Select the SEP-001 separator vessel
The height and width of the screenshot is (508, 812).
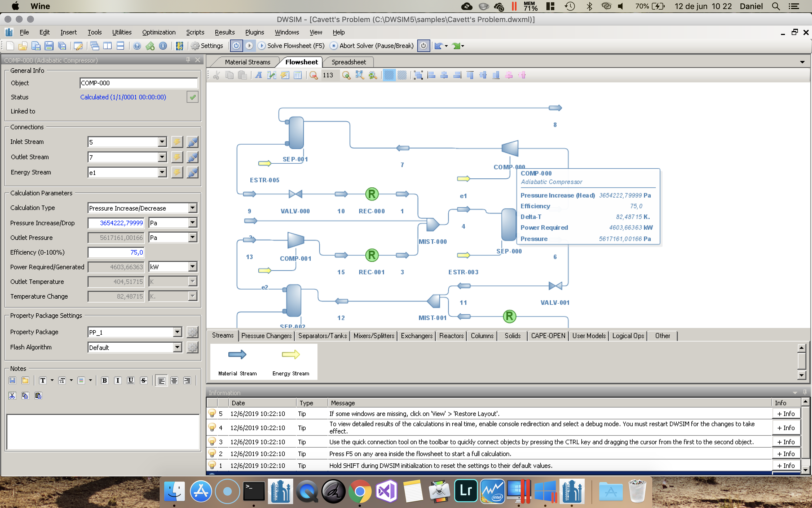coord(296,133)
